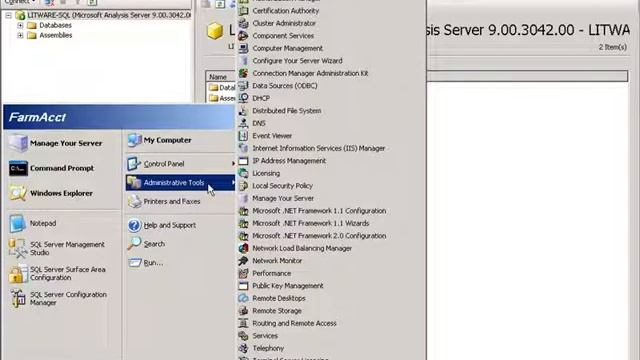Open Internet Information Services (IIS) Manager

pos(318,148)
